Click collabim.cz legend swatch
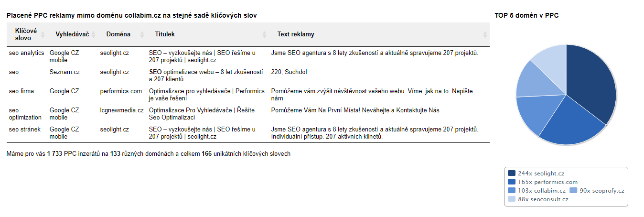The image size is (644, 217). point(512,191)
